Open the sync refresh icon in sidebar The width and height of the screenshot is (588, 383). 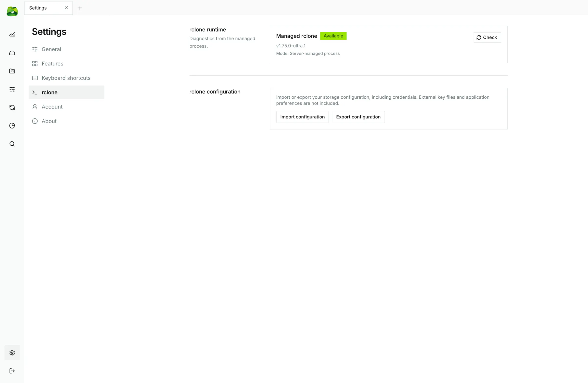pos(12,107)
